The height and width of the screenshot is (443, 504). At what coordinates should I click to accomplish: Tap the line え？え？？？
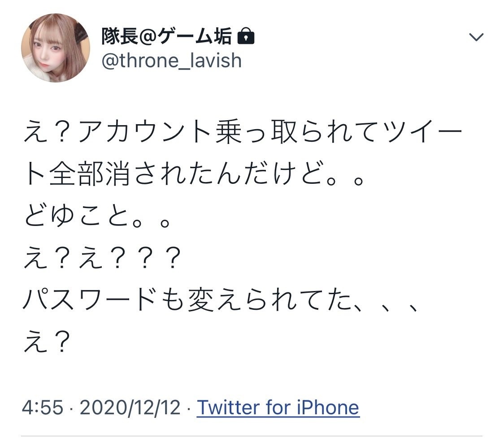point(103,258)
